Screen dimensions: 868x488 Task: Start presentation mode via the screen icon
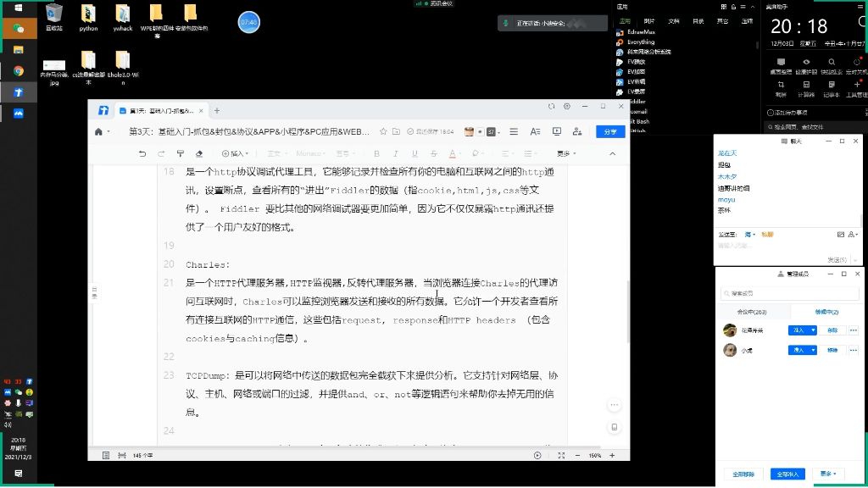556,131
